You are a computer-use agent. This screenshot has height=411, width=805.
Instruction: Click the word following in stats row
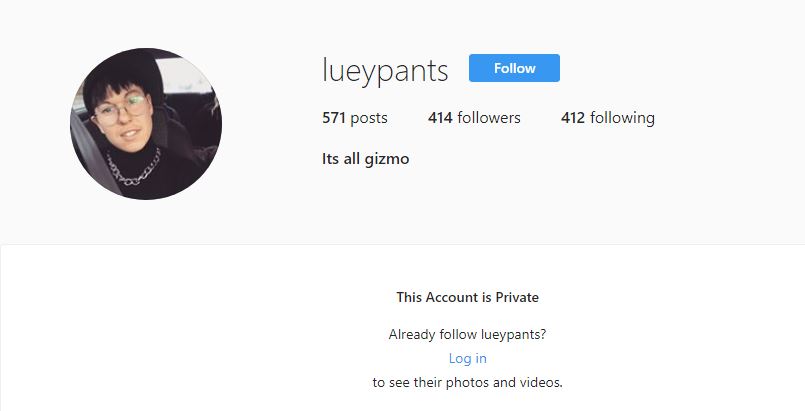pos(622,119)
